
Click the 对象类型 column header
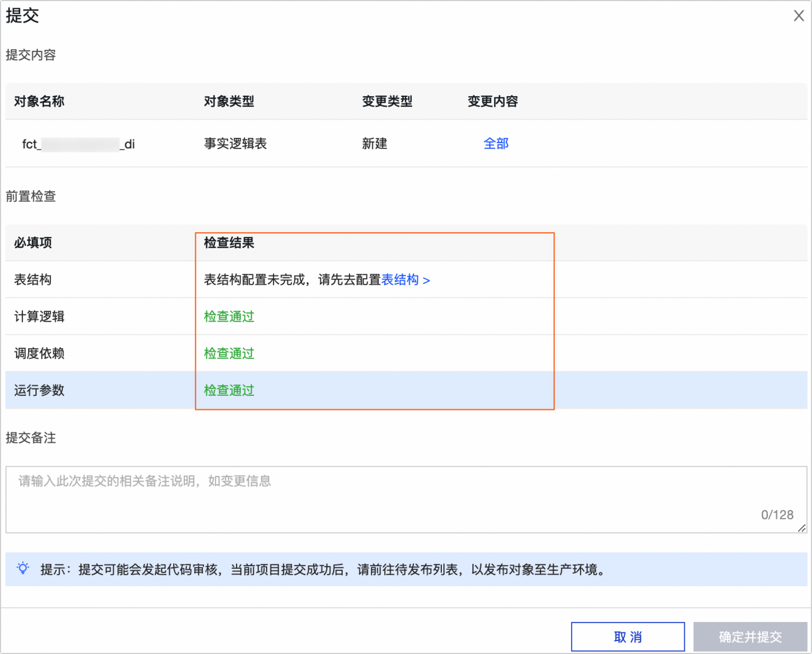[229, 101]
